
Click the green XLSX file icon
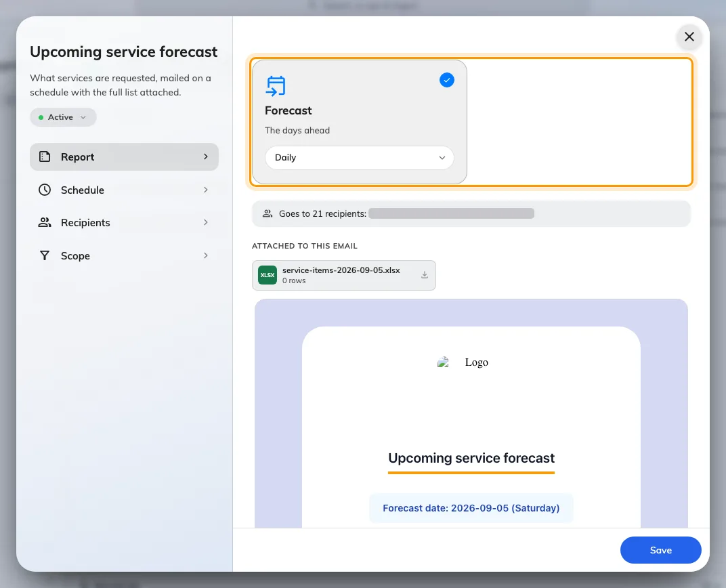(x=267, y=275)
